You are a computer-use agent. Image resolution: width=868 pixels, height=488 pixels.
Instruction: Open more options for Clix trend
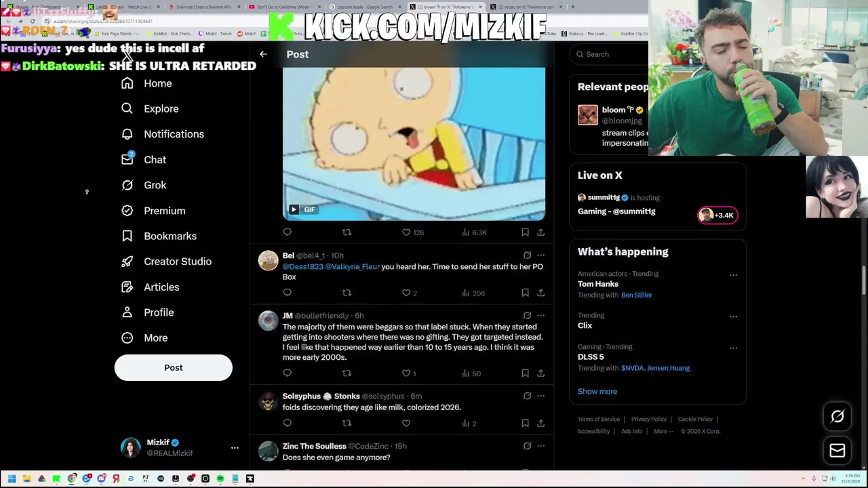pyautogui.click(x=733, y=317)
